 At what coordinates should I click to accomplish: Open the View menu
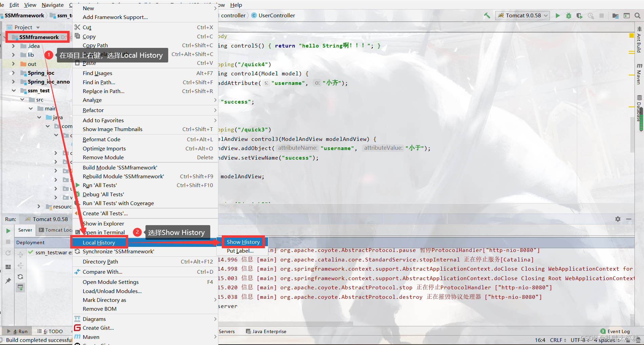(30, 5)
